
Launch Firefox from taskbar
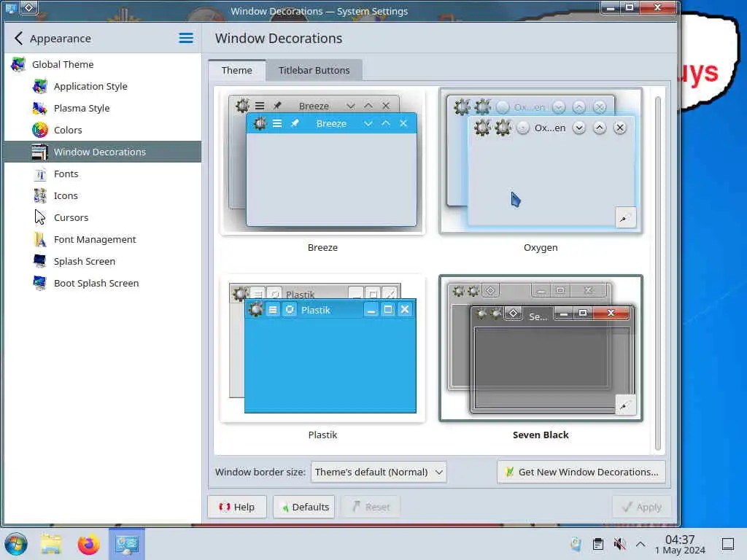(88, 544)
